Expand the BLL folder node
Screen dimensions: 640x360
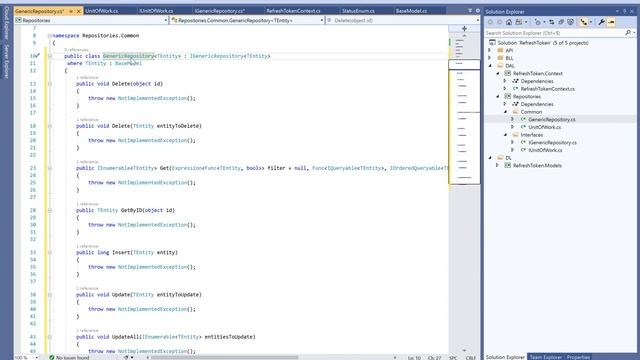pyautogui.click(x=490, y=58)
